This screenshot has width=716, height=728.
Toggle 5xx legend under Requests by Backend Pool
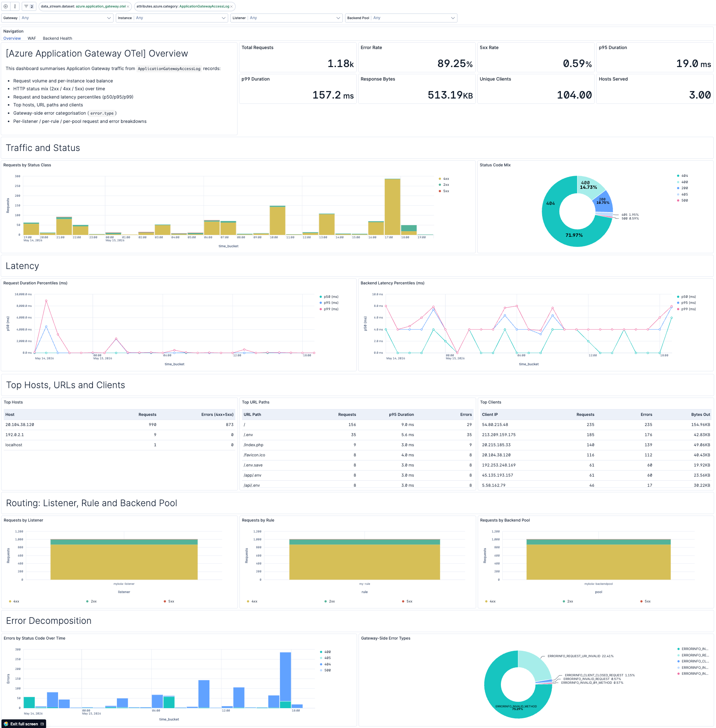point(645,601)
